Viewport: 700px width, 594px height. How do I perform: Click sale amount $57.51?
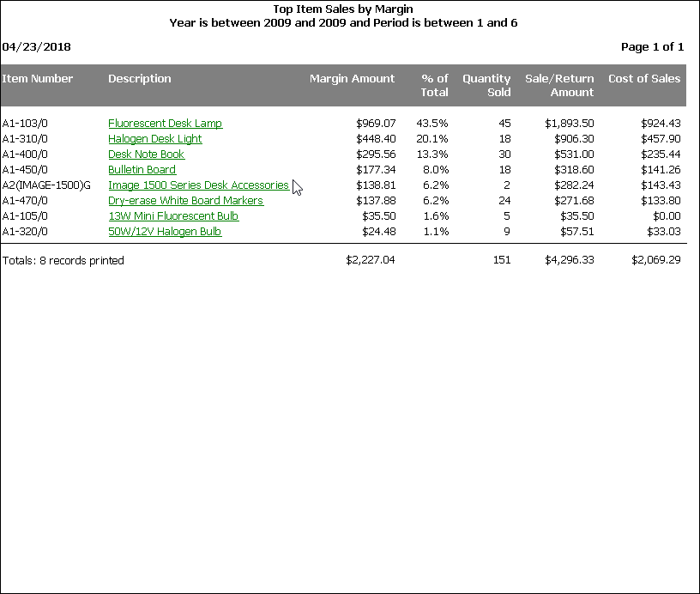[577, 232]
